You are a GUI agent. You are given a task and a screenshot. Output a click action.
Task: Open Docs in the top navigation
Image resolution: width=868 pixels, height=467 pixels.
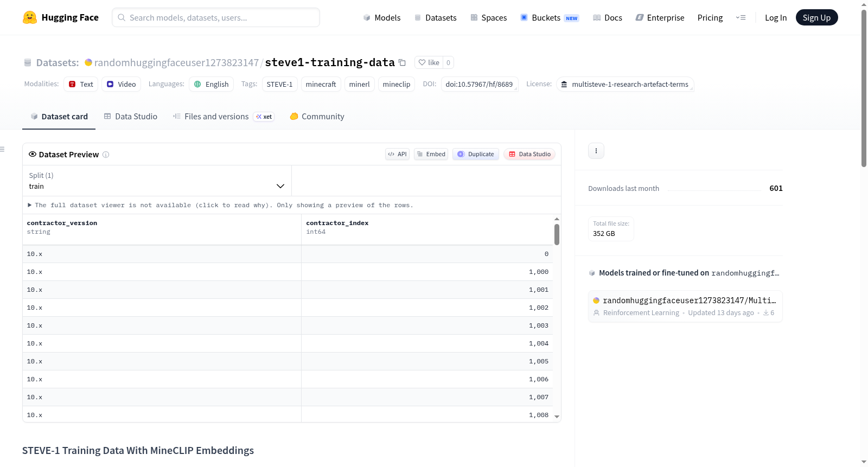[608, 17]
